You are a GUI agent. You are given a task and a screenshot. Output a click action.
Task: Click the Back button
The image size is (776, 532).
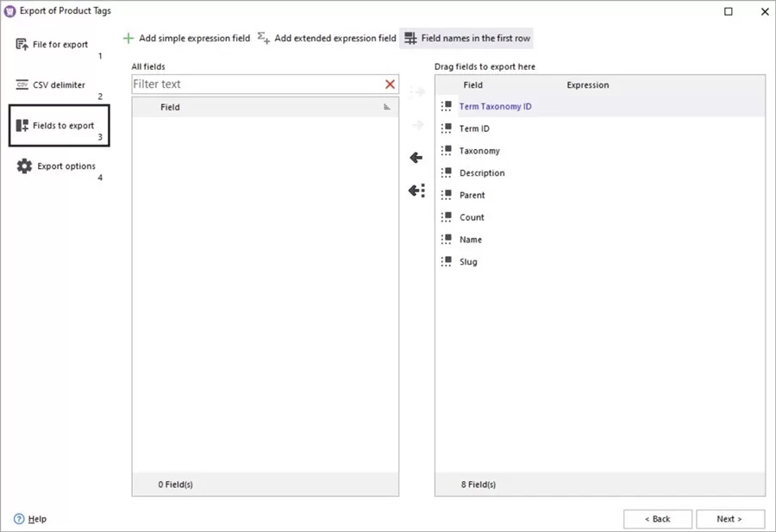click(657, 518)
